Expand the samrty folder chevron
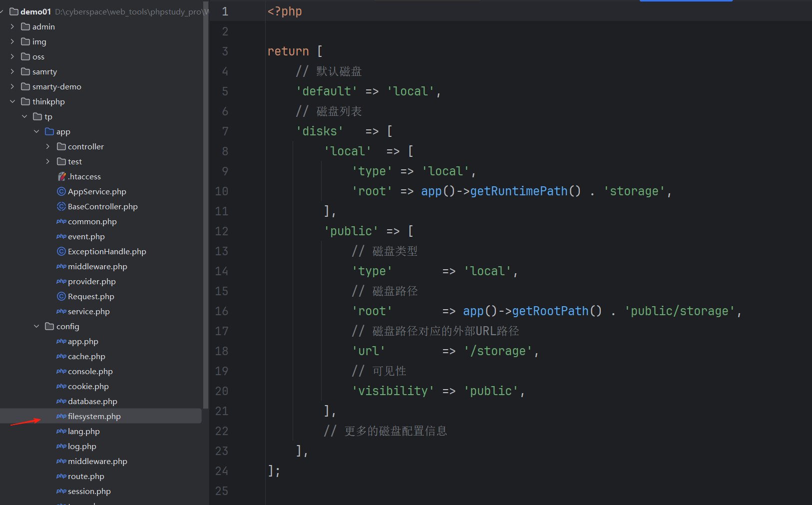 pos(12,71)
